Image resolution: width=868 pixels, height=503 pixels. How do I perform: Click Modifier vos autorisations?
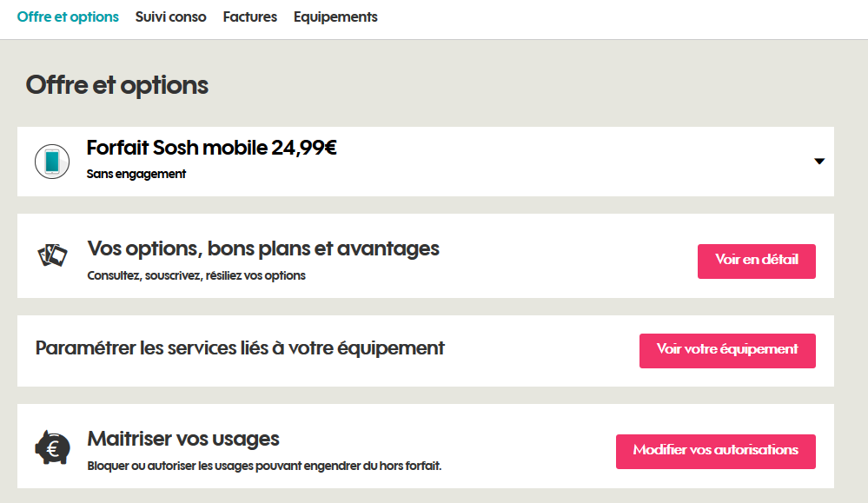click(x=715, y=451)
